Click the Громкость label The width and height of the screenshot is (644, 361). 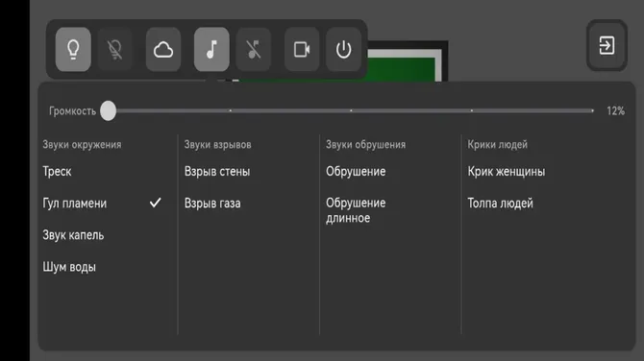73,111
